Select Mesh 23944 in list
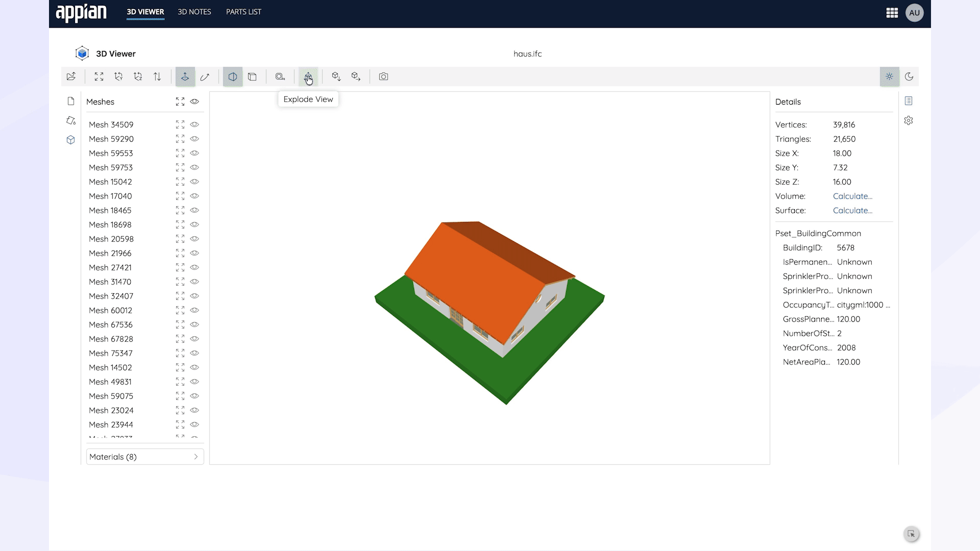The height and width of the screenshot is (551, 980). pyautogui.click(x=111, y=424)
